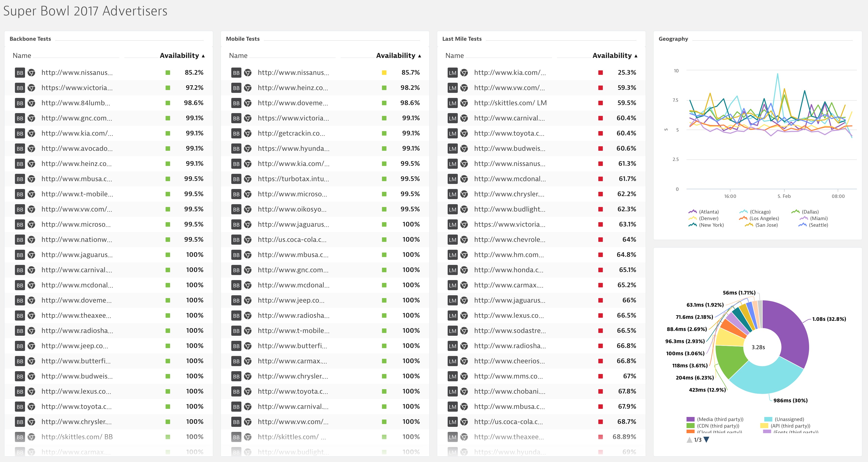This screenshot has width=868, height=462.
Task: Click Chrome icon for jeep row in Mobile Tests
Action: pyautogui.click(x=248, y=300)
